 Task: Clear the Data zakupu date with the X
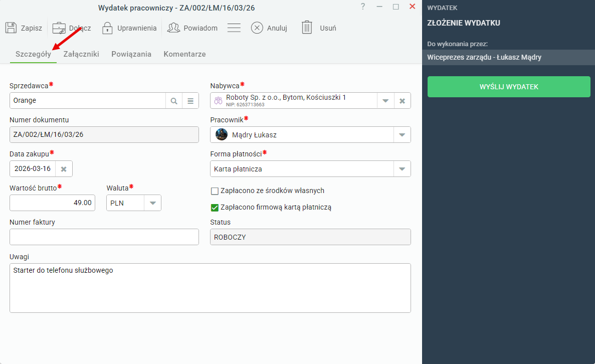(64, 169)
